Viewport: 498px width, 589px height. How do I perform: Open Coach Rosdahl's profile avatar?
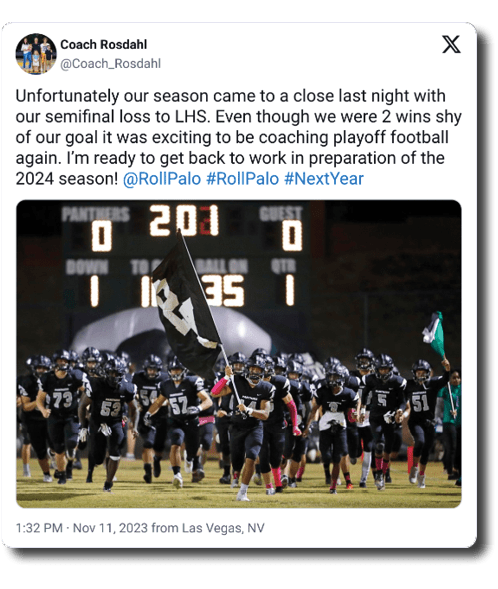tap(36, 54)
